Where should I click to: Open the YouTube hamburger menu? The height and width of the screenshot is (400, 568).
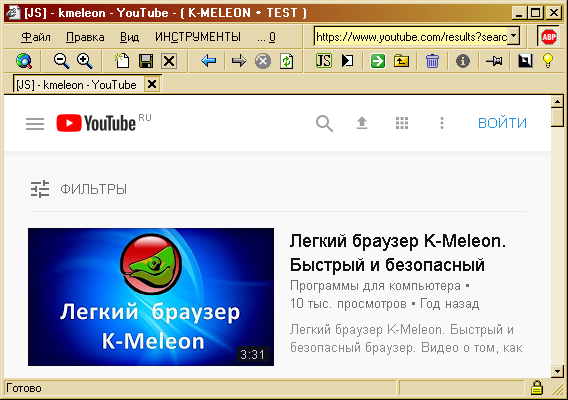tap(35, 124)
